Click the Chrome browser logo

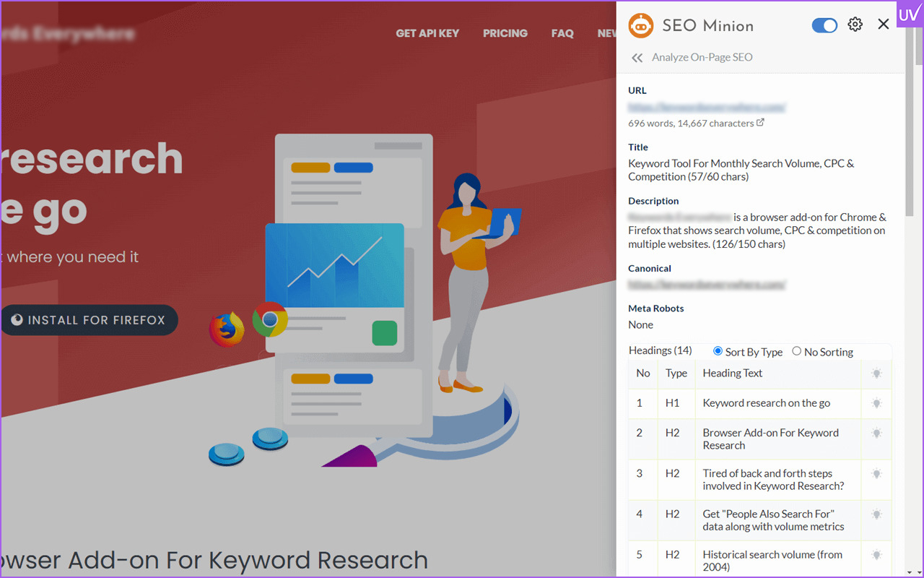pyautogui.click(x=270, y=319)
